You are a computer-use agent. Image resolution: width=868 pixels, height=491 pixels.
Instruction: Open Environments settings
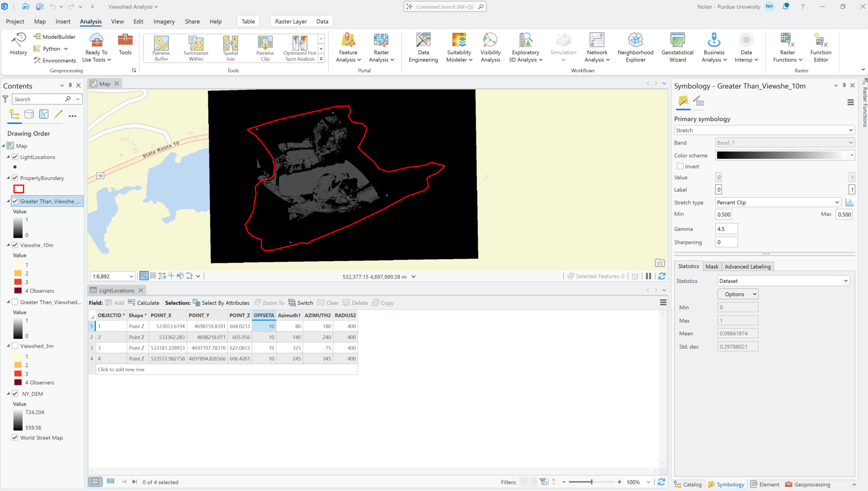55,60
